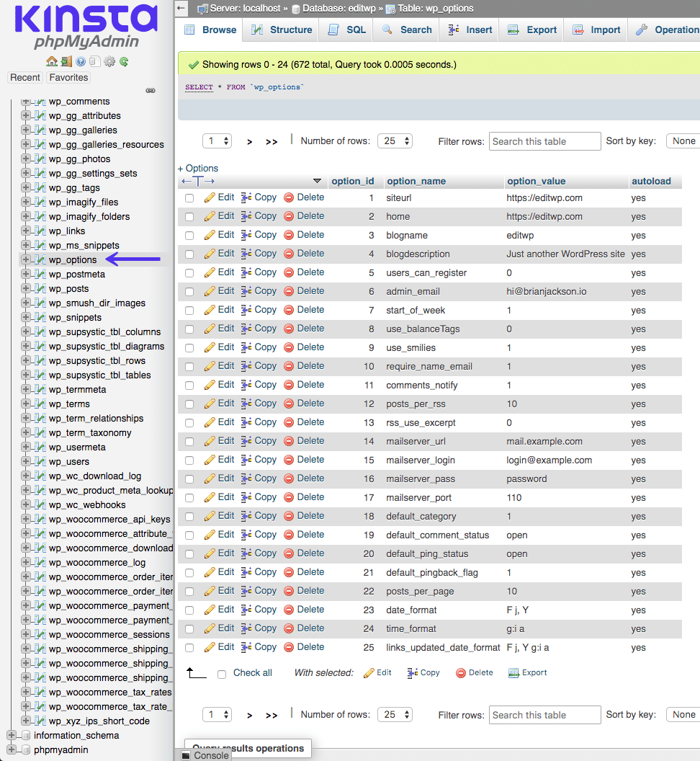Image resolution: width=700 pixels, height=761 pixels.
Task: Check the row checkbox for siteurl
Action: click(189, 197)
